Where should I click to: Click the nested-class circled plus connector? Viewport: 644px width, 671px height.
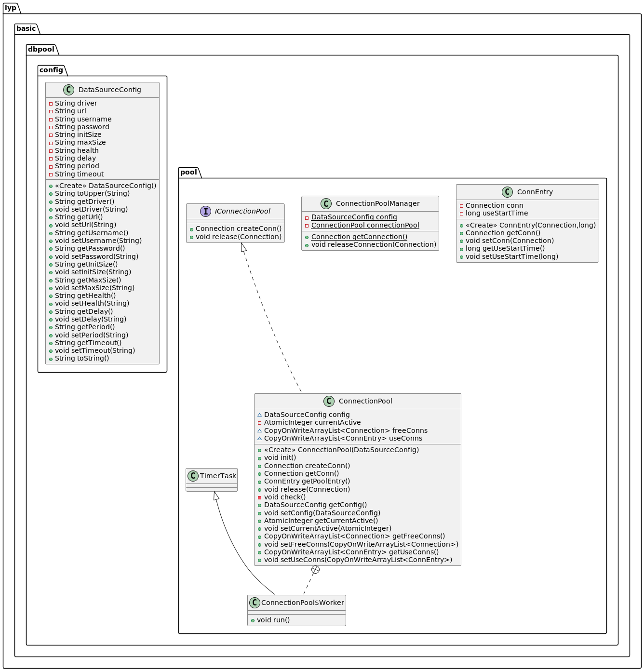(315, 570)
